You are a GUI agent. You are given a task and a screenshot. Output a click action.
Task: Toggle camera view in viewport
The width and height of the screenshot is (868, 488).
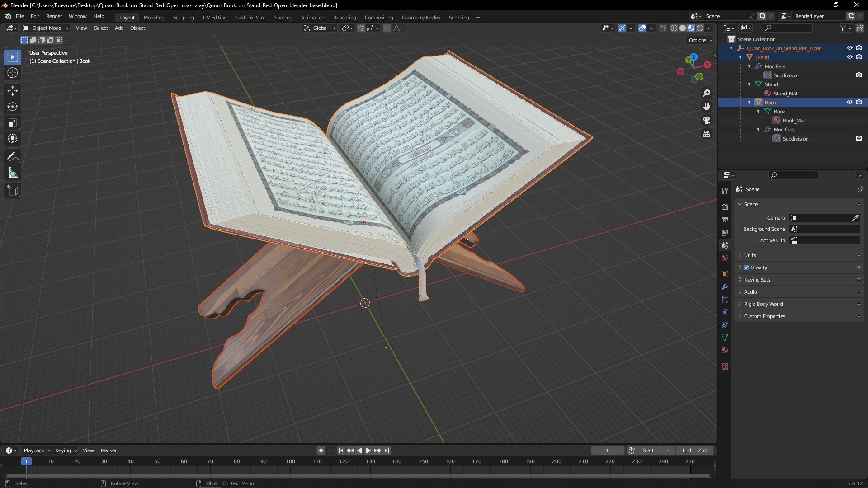click(x=707, y=120)
